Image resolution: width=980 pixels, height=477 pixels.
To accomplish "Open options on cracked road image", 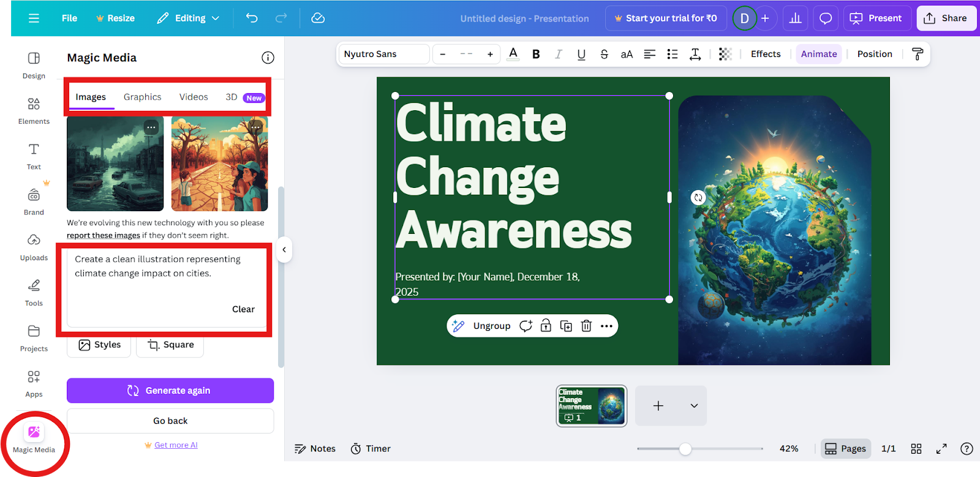I will [256, 127].
